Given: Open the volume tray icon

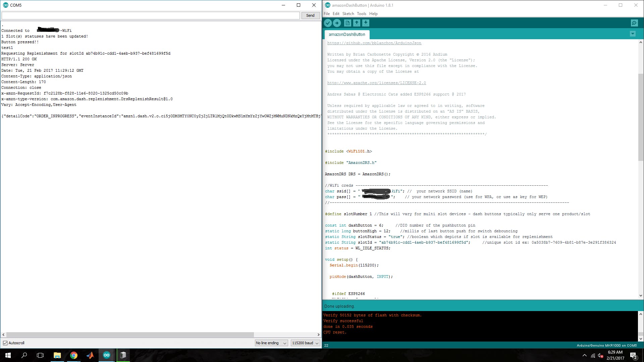Looking at the screenshot, I should pyautogui.click(x=601, y=355).
